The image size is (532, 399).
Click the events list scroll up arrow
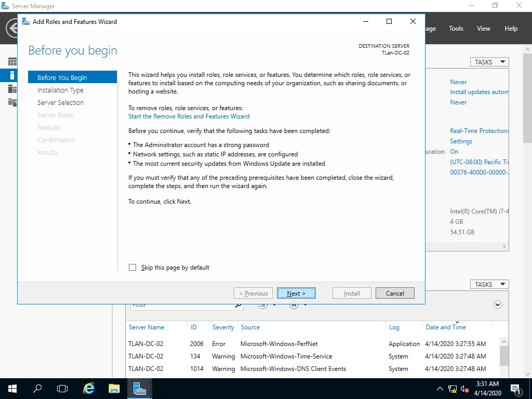tap(504, 342)
